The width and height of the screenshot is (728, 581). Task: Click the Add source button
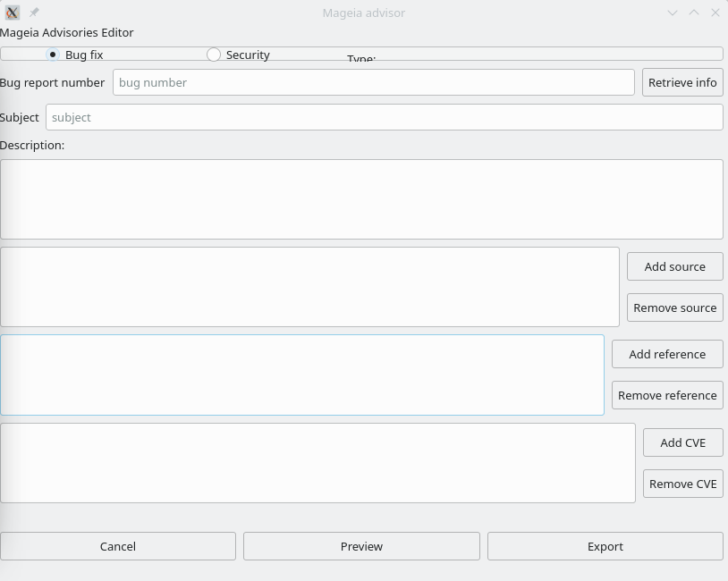coord(675,267)
